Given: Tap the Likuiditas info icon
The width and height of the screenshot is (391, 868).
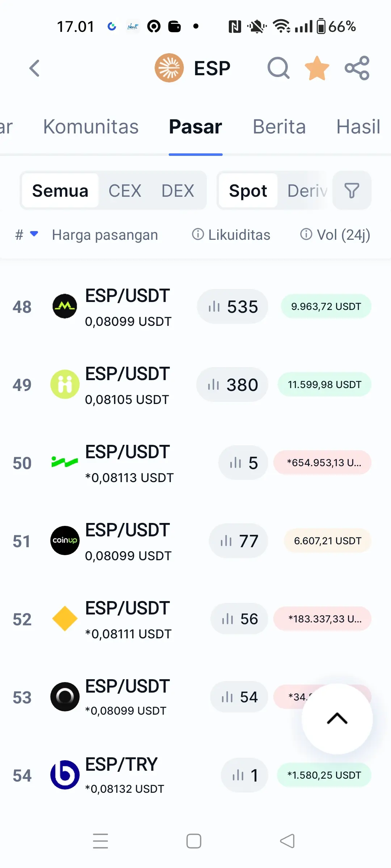Looking at the screenshot, I should (x=198, y=234).
